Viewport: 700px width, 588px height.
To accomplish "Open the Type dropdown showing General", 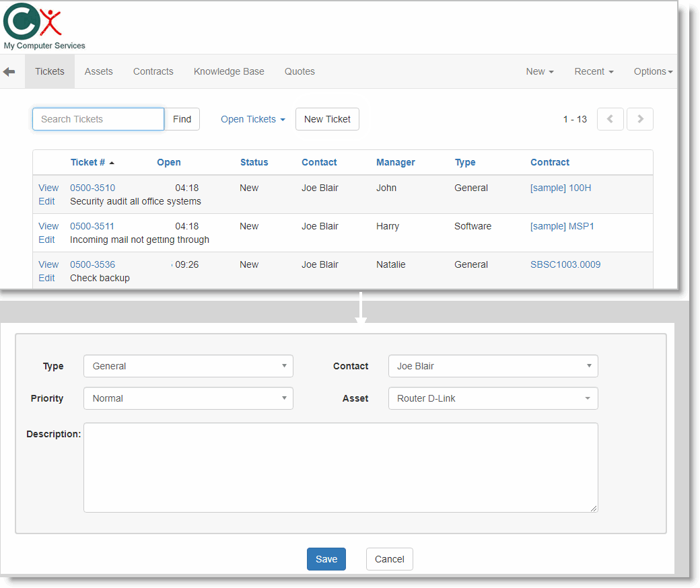I will (x=188, y=366).
